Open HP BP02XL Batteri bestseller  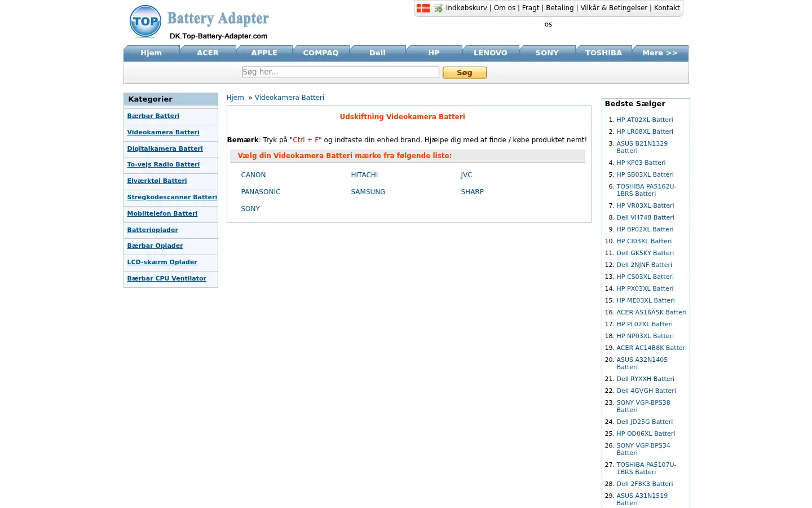(645, 230)
